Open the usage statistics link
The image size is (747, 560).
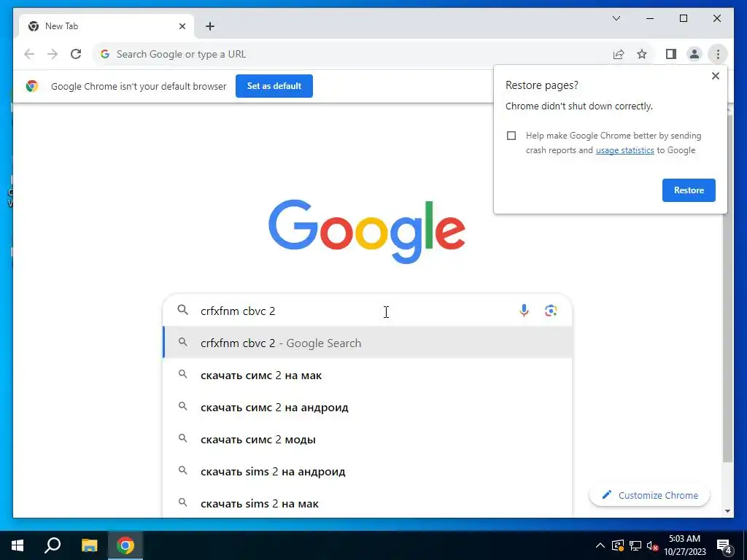tap(624, 150)
